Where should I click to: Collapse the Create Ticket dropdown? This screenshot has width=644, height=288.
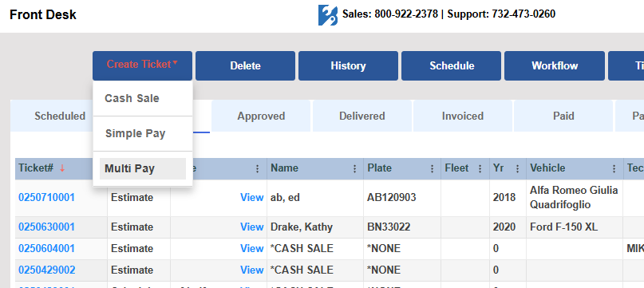142,65
